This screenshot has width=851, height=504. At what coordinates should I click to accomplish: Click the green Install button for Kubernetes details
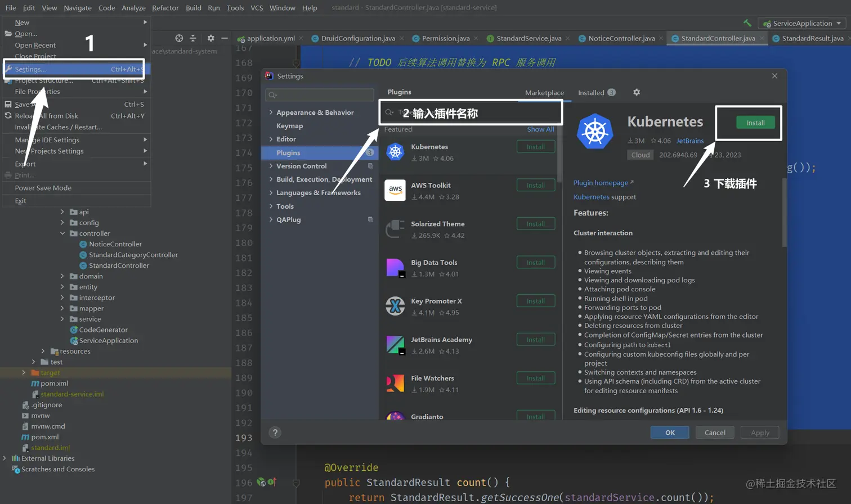coord(755,123)
